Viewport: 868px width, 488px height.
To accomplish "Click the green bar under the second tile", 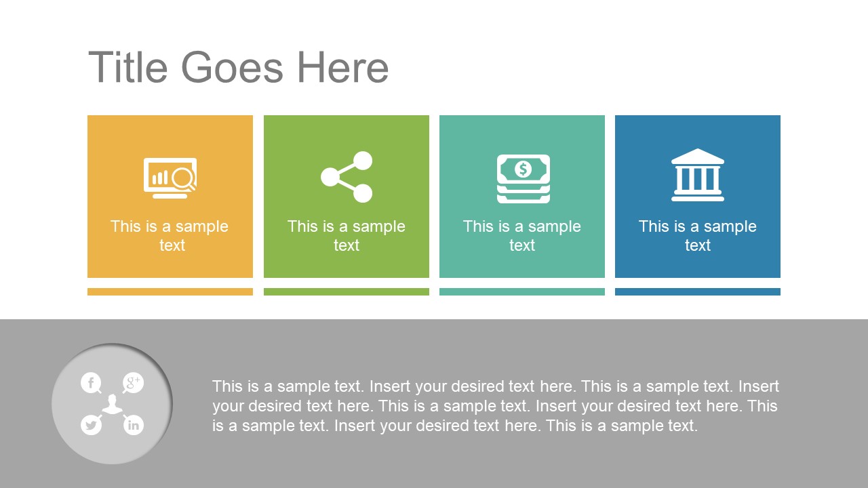I will click(x=347, y=291).
